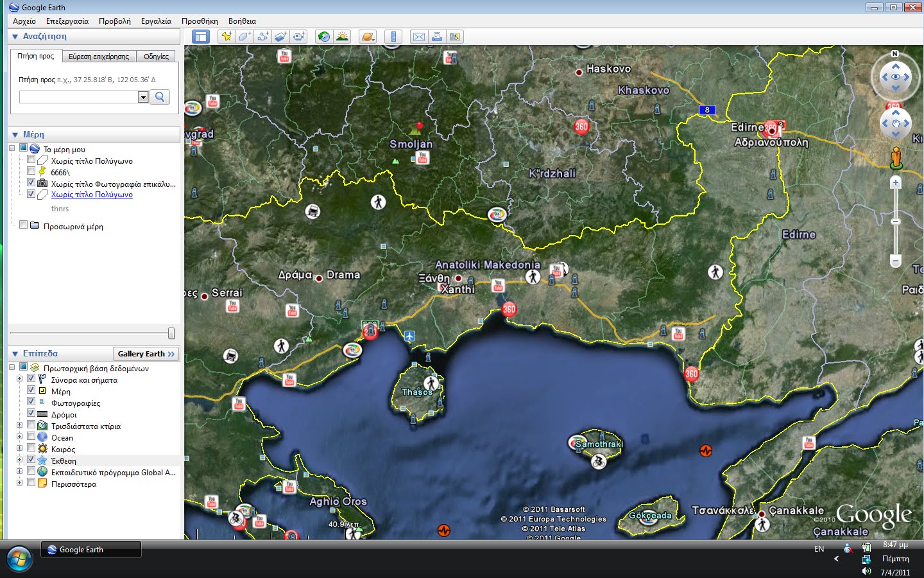The image size is (924, 578).
Task: Click the Places opacity slider handle
Action: 171,333
